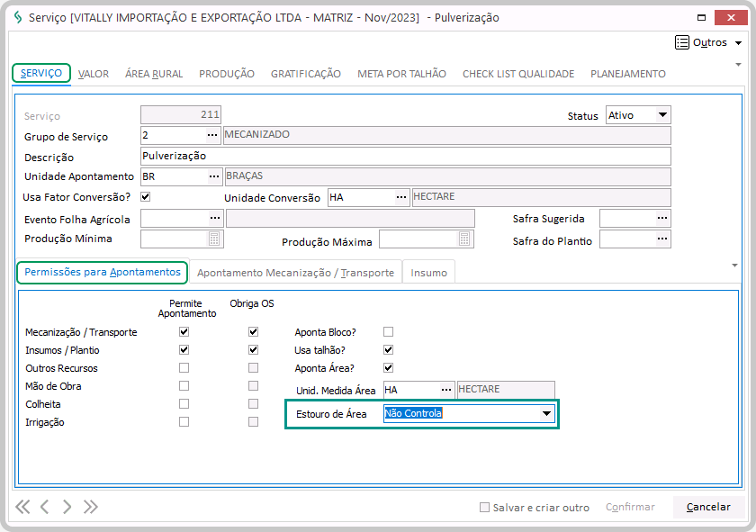Enable Permite Apontamento for Colheita
Viewport: 756px width, 532px height.
tap(184, 403)
